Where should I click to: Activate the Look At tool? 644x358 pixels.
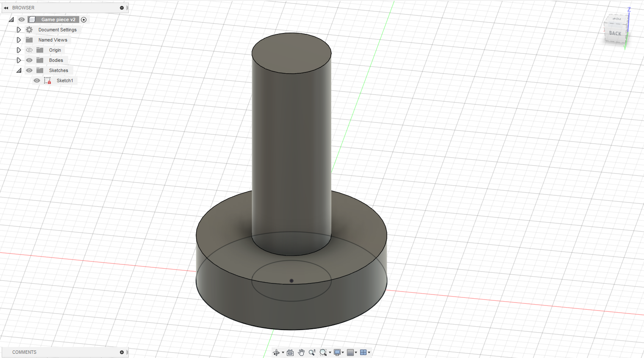tap(290, 352)
